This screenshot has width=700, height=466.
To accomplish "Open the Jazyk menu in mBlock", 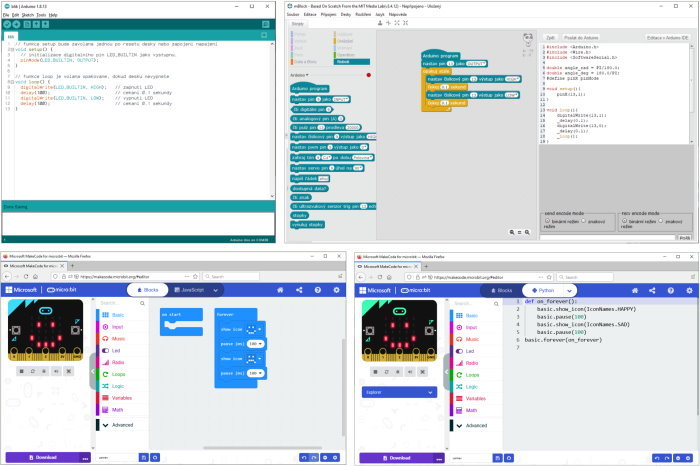I will click(380, 14).
